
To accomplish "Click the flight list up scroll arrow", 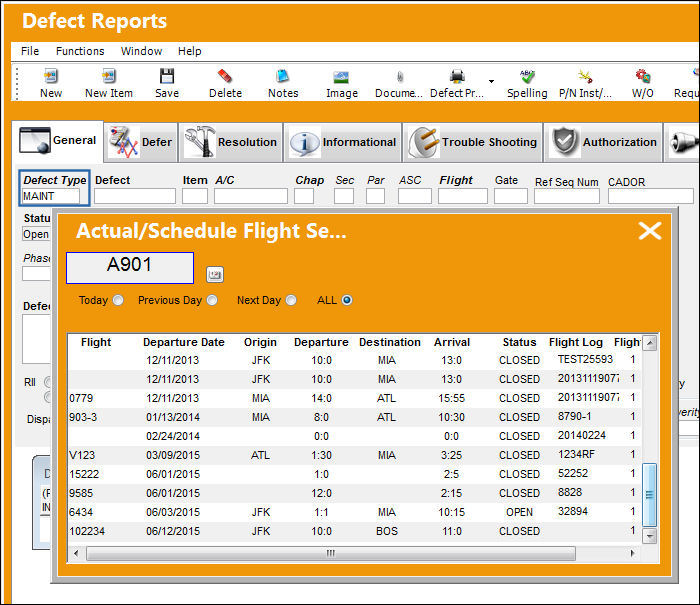I will tap(650, 343).
